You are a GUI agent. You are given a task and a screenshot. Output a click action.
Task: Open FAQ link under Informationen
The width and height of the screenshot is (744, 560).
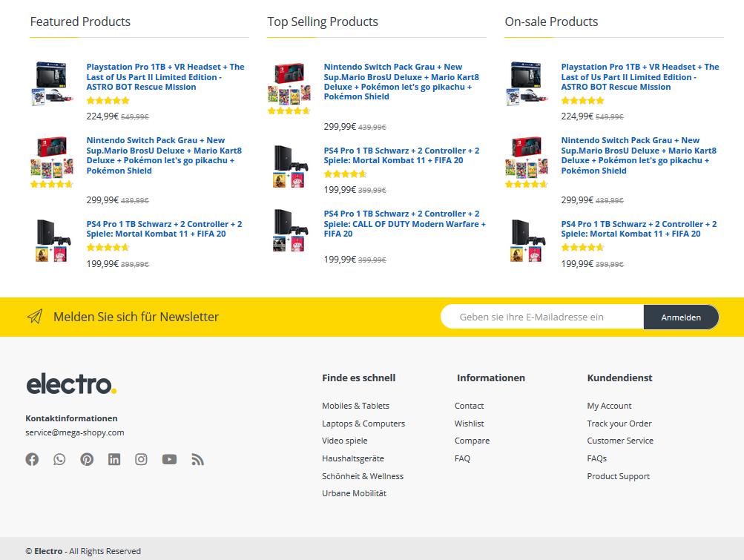(x=462, y=458)
